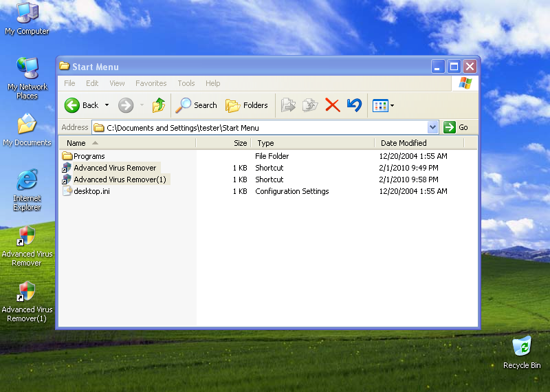Click the 'desktop.ini' file name

coord(92,191)
